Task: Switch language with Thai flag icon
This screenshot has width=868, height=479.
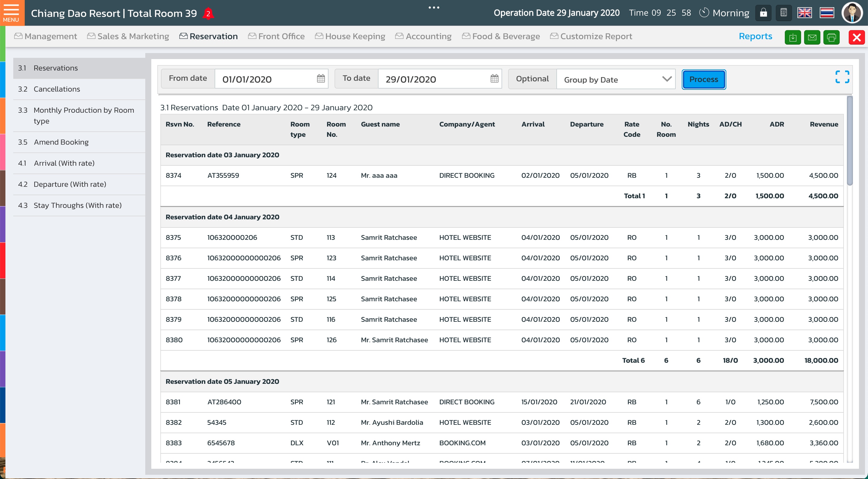Action: pyautogui.click(x=827, y=13)
